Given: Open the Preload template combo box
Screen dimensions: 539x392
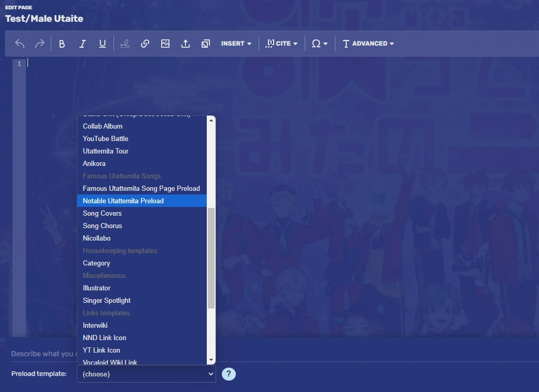Looking at the screenshot, I should pos(147,374).
